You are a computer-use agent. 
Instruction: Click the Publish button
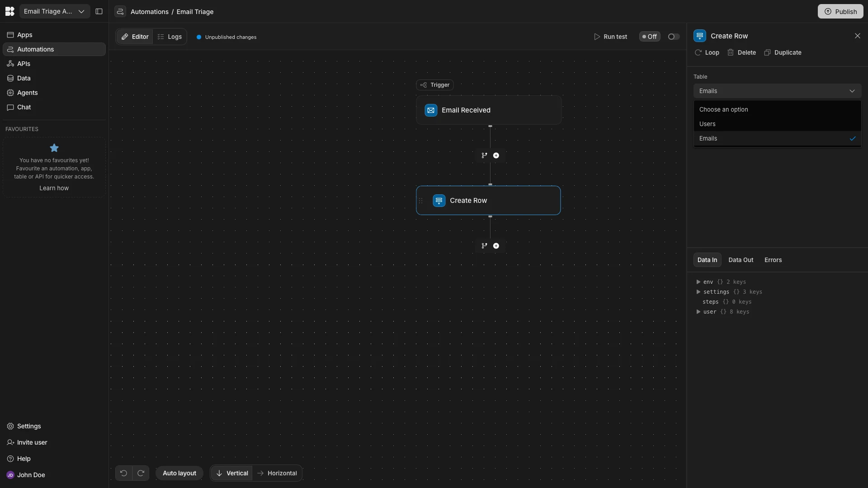coord(840,11)
